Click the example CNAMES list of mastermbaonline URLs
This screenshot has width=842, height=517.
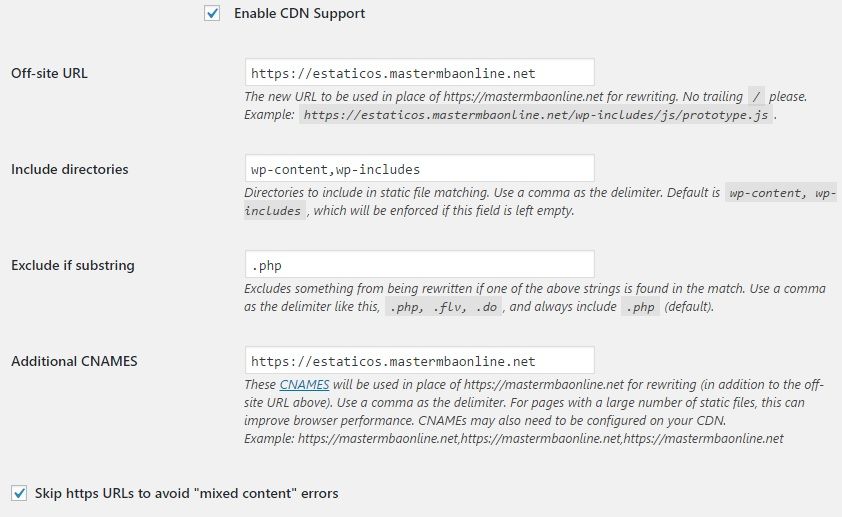pos(540,439)
